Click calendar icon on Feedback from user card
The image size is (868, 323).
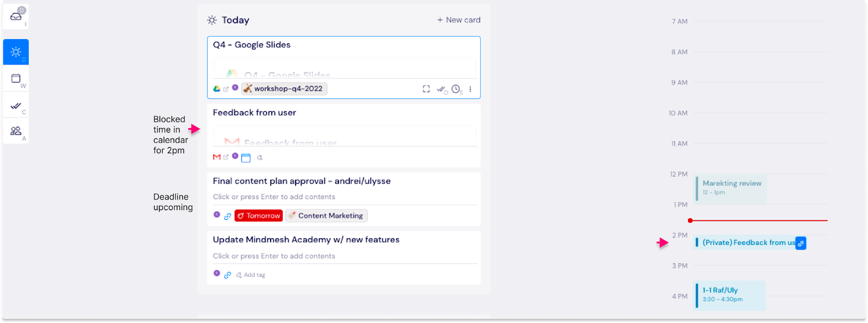[x=246, y=158]
